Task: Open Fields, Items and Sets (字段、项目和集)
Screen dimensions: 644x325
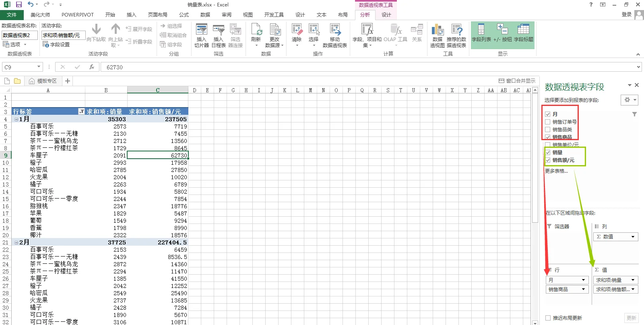Action: 367,35
